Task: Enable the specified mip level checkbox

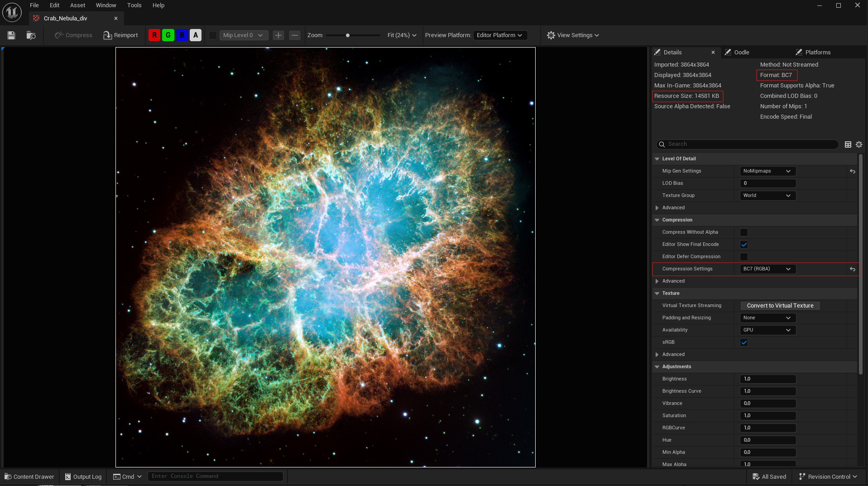Action: (x=212, y=35)
